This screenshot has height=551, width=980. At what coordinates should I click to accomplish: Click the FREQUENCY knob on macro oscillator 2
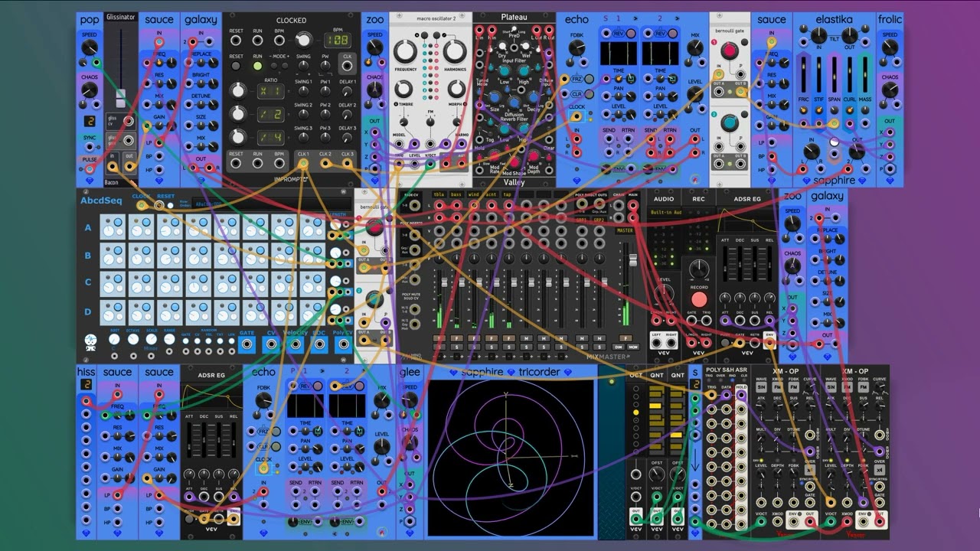pos(406,51)
